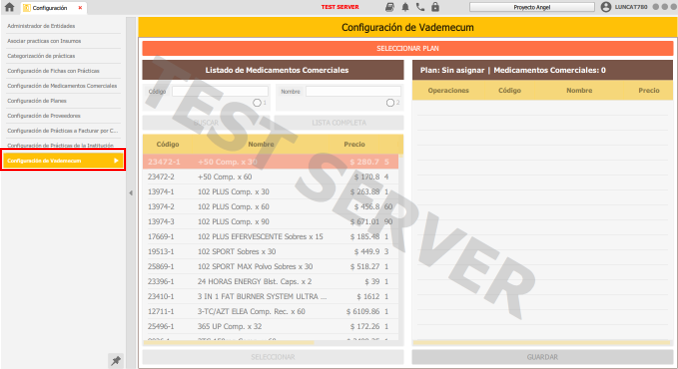The height and width of the screenshot is (369, 678).
Task: Go to the home screen icon
Action: click(9, 7)
